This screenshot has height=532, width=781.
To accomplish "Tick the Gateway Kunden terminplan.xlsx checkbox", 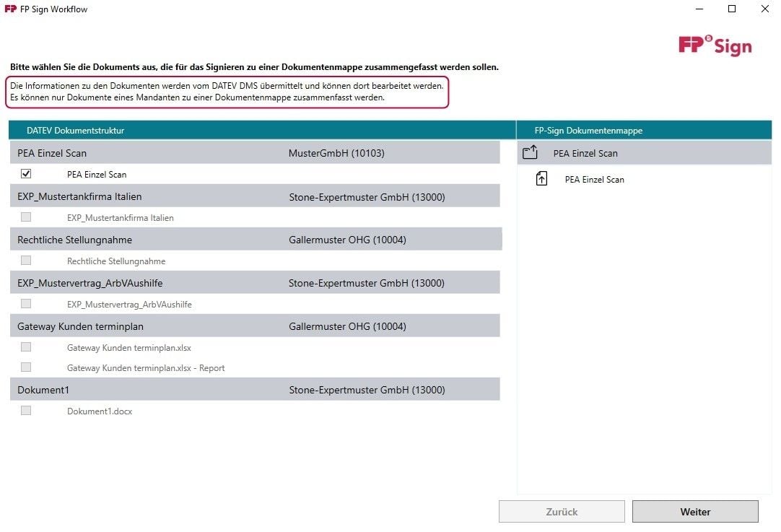I will pyautogui.click(x=26, y=346).
